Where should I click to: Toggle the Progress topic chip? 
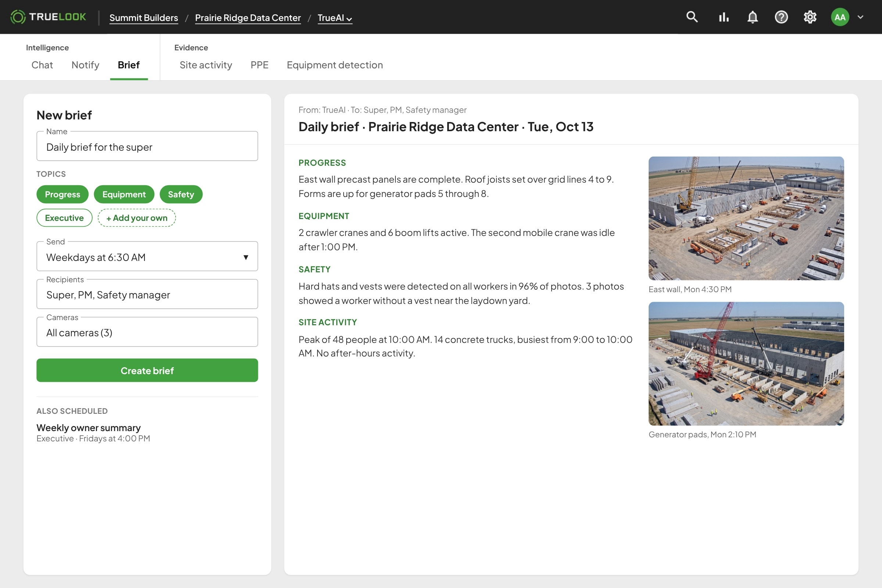(62, 194)
